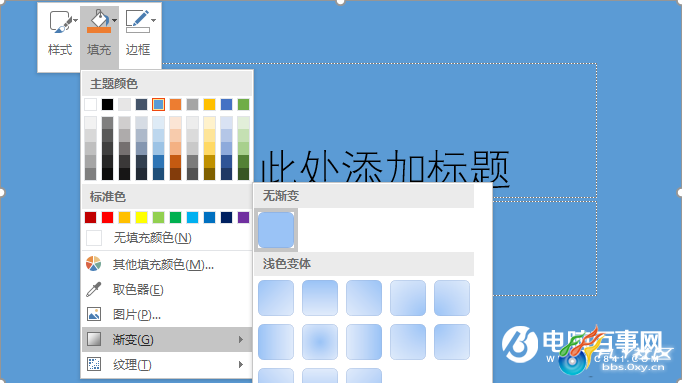The width and height of the screenshot is (682, 383).
Task: Expand the 样式 style dropdown arrow
Action: tap(76, 20)
